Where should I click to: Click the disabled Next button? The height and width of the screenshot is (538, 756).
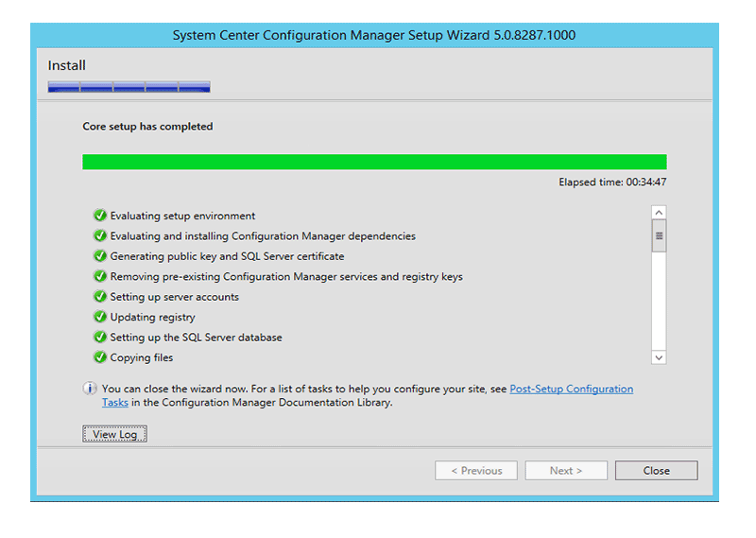click(x=566, y=471)
